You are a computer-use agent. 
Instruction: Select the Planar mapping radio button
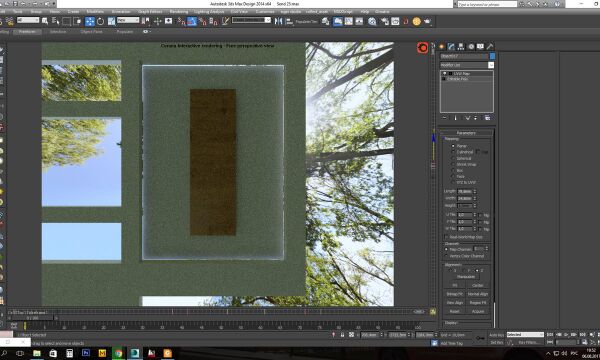[x=453, y=146]
